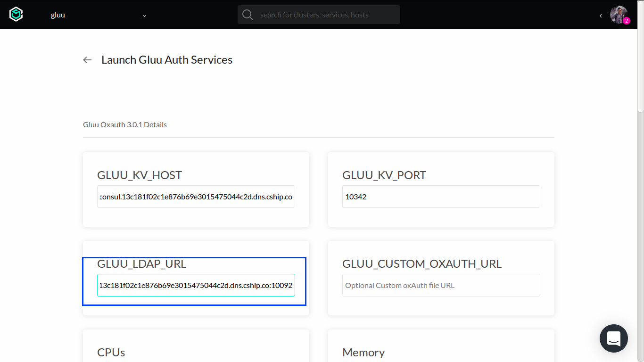The height and width of the screenshot is (362, 644).
Task: Click the ContainerShip hexagon logo
Action: pyautogui.click(x=16, y=14)
